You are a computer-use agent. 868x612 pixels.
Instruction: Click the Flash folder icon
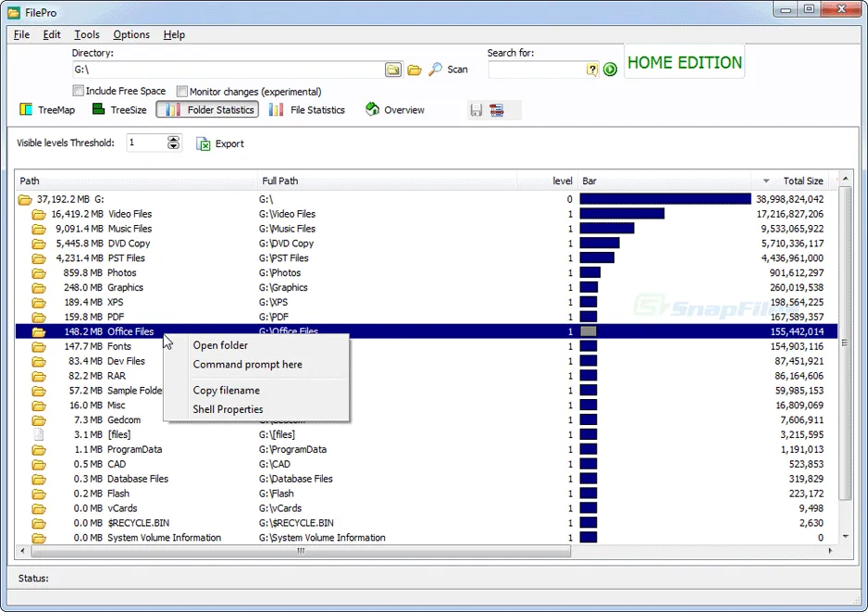click(x=38, y=493)
